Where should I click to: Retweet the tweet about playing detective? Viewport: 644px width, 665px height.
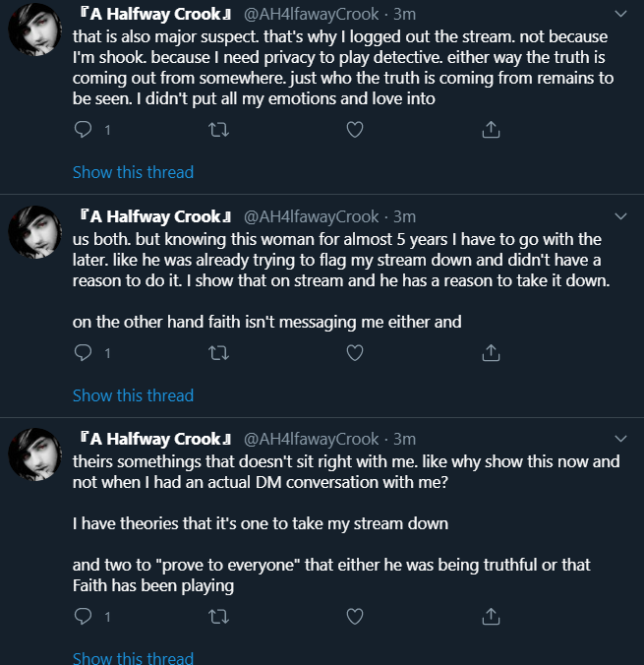click(x=219, y=129)
